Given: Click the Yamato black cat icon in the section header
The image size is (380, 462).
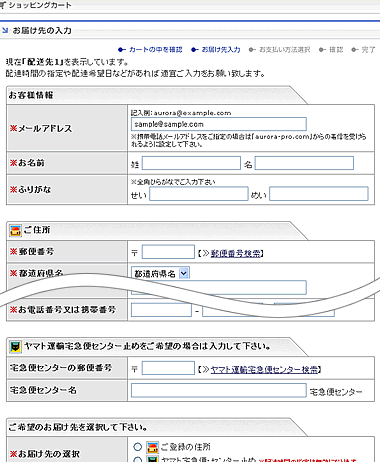Looking at the screenshot, I should click(x=15, y=347).
